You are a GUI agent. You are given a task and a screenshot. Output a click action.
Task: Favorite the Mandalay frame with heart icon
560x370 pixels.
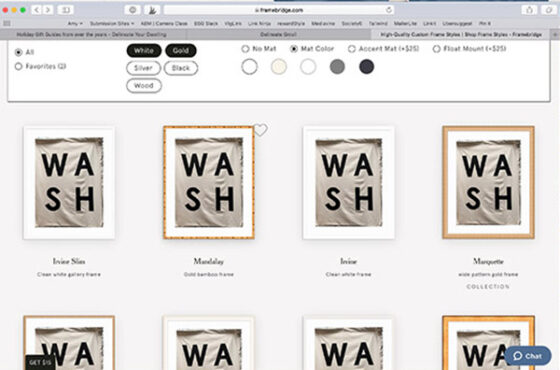(x=260, y=130)
